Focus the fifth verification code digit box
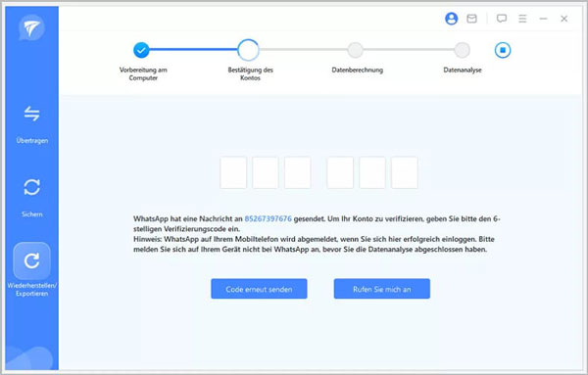This screenshot has width=588, height=375. 372,172
